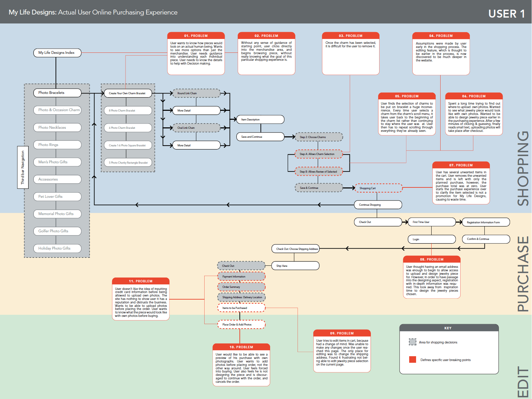Click the 09. PROBLEM header
The width and height of the screenshot is (532, 399).
click(342, 333)
